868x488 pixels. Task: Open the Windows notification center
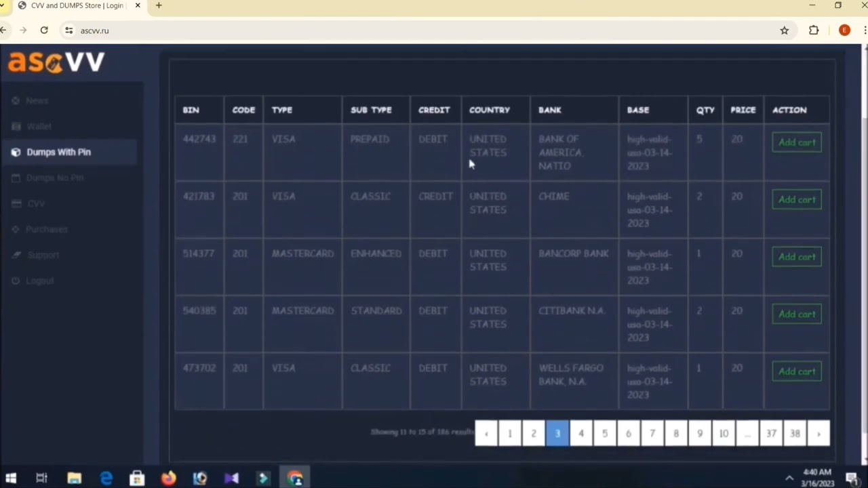[852, 479]
